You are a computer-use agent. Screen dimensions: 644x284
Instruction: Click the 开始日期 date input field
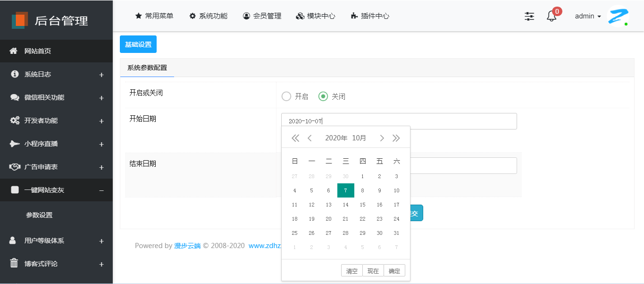click(399, 121)
